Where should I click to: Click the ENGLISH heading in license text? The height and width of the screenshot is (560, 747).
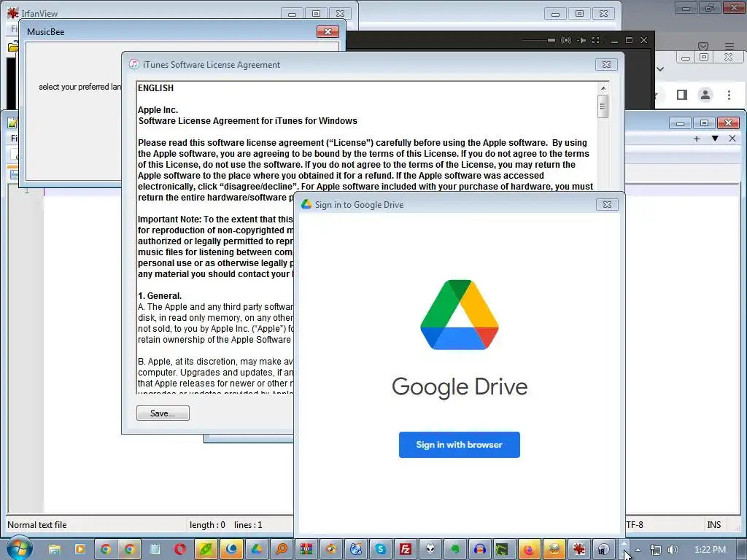[156, 88]
